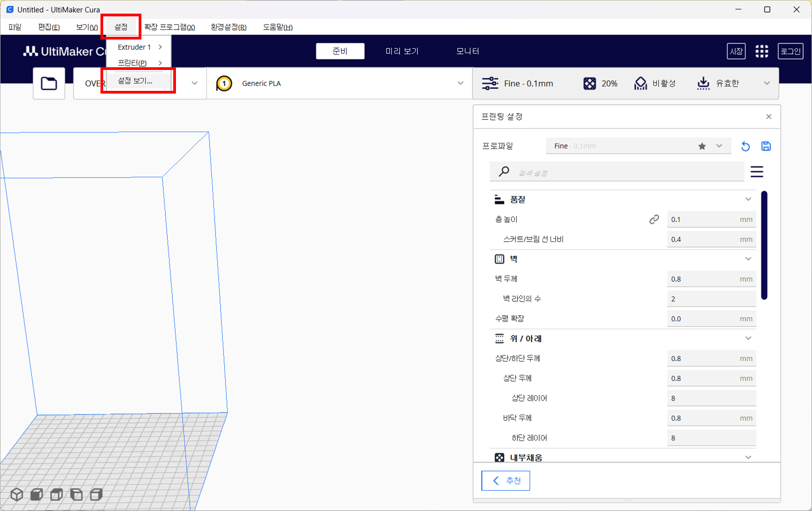Open the 설정 menu

(x=121, y=27)
